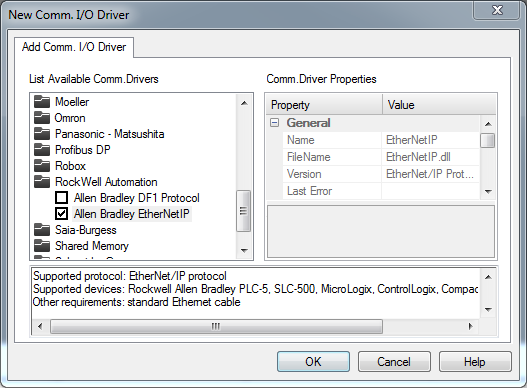Image resolution: width=527 pixels, height=388 pixels.
Task: Select the Omron tree item label
Action: (x=70, y=118)
